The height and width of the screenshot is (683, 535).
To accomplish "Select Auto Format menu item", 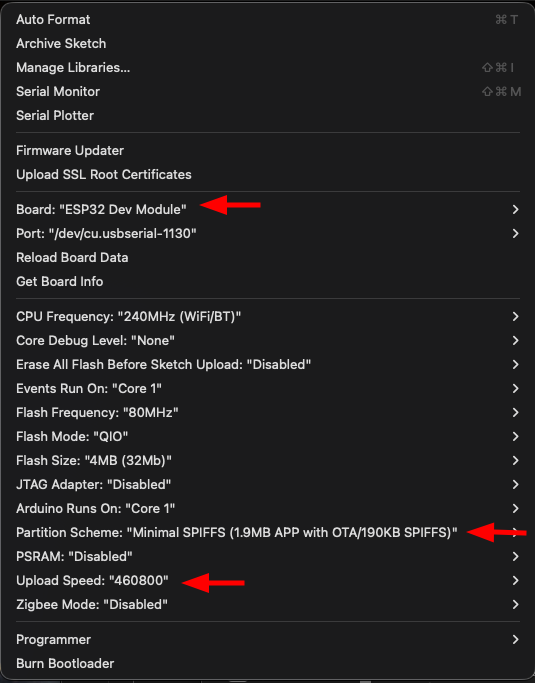I will coord(268,20).
